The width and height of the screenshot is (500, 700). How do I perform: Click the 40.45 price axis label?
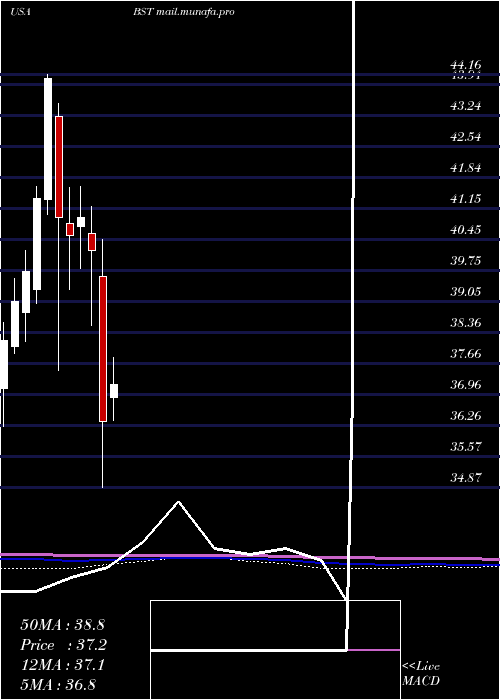point(466,230)
